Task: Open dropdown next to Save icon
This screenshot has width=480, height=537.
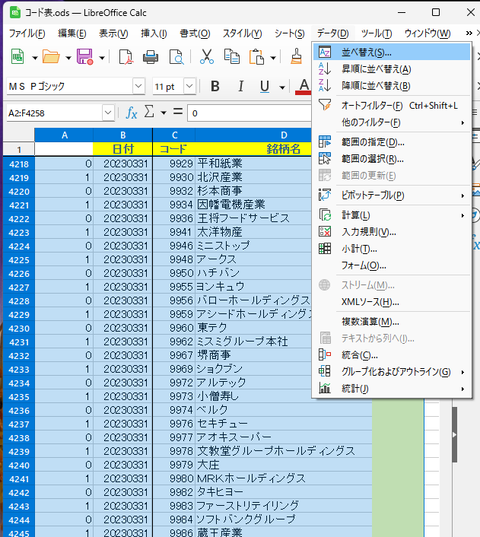Action: click(102, 58)
